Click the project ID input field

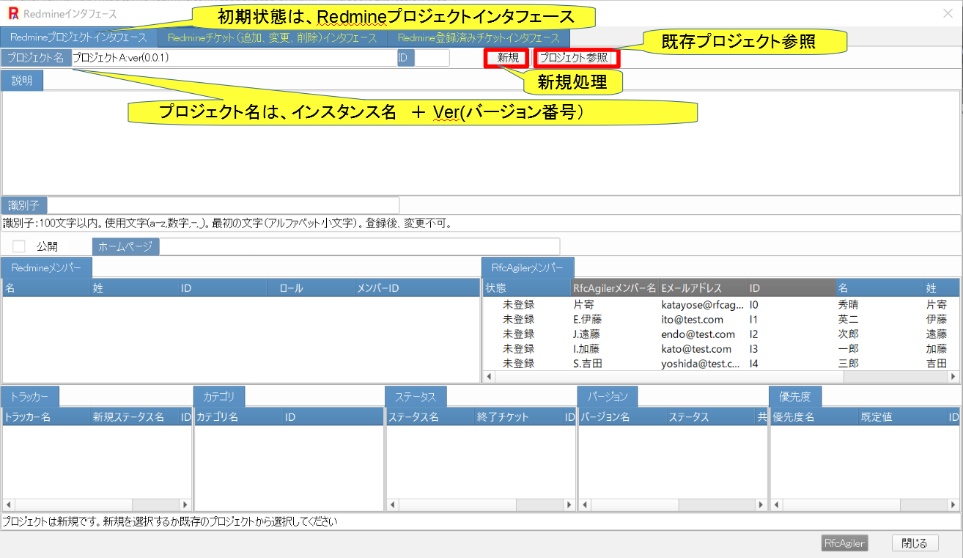pyautogui.click(x=432, y=58)
